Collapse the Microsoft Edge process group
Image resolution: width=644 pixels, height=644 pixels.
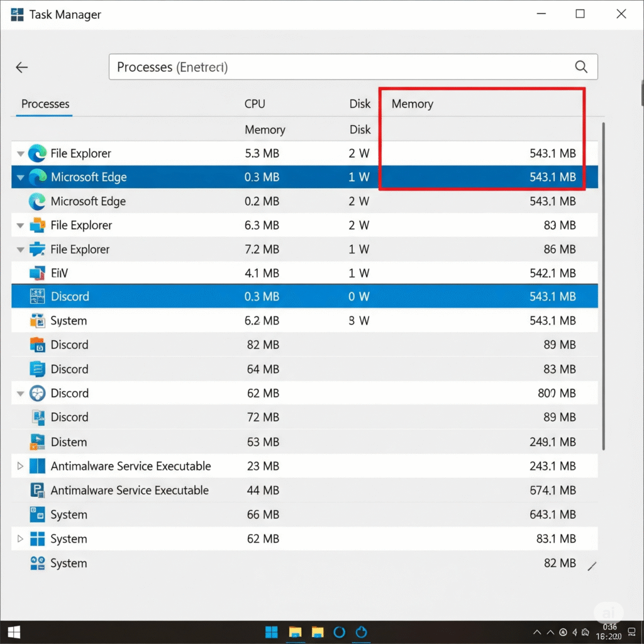19,177
